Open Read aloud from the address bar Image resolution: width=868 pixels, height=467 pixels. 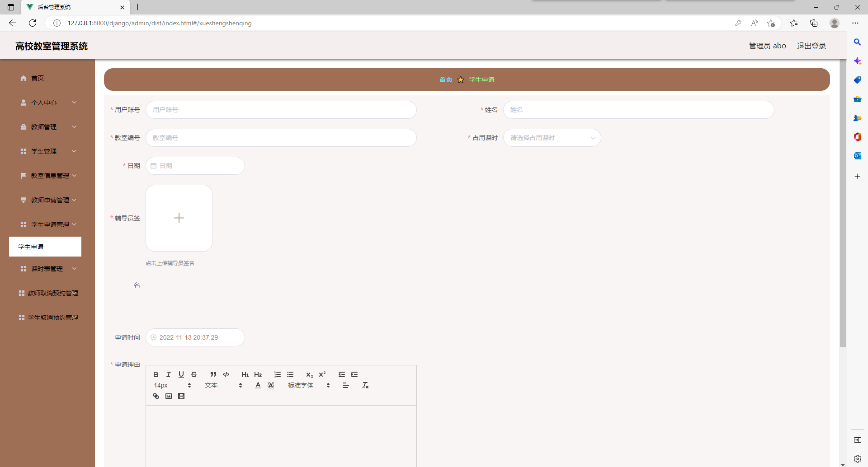pos(755,23)
